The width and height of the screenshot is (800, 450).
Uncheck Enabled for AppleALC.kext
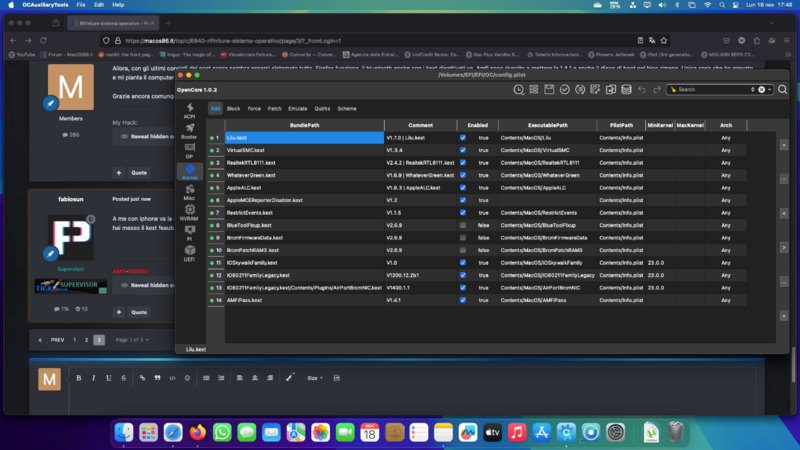pyautogui.click(x=463, y=188)
